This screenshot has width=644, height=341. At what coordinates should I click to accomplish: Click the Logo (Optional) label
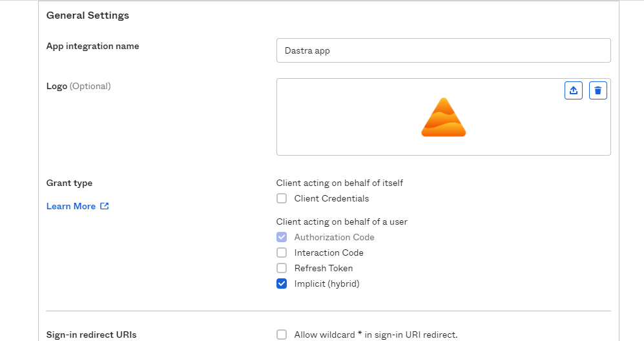click(78, 87)
